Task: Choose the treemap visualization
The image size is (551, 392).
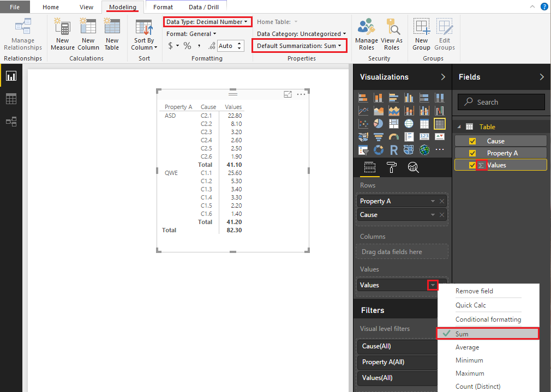Action: 394,124
